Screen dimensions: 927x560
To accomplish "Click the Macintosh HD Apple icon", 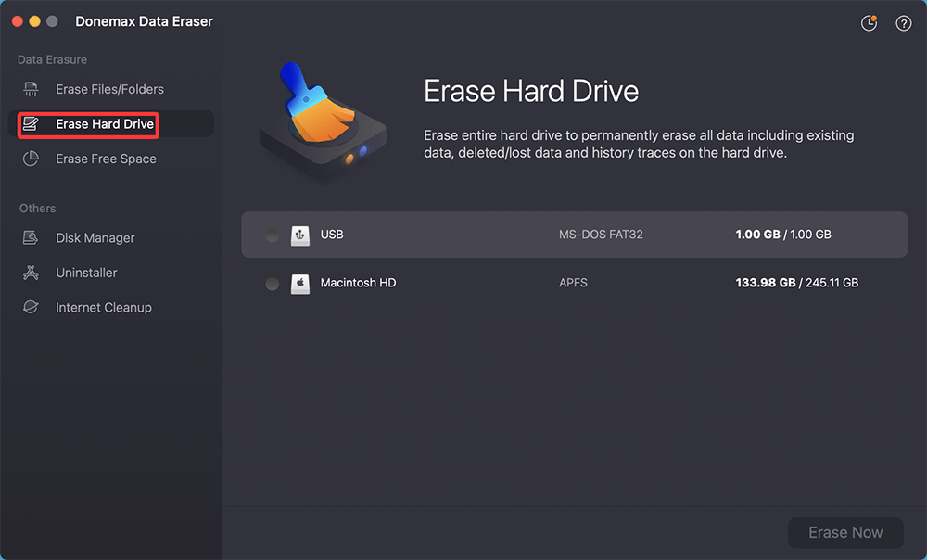I will (300, 283).
